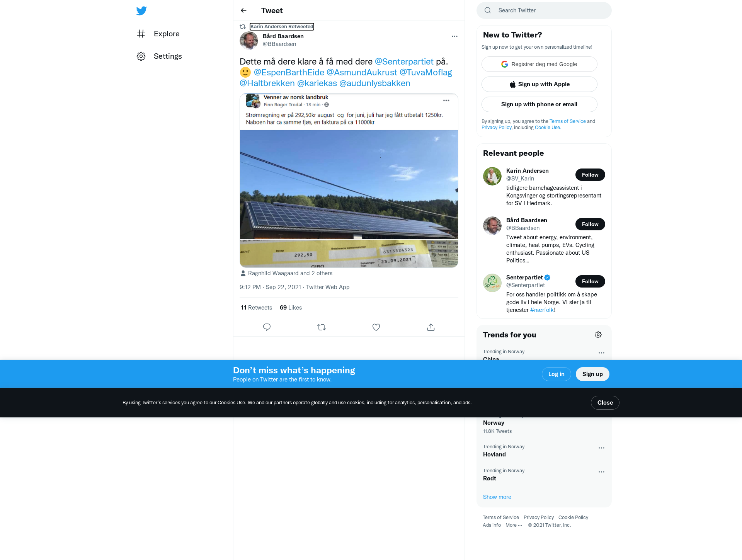
Task: Follow Karin Andersen
Action: (x=590, y=175)
